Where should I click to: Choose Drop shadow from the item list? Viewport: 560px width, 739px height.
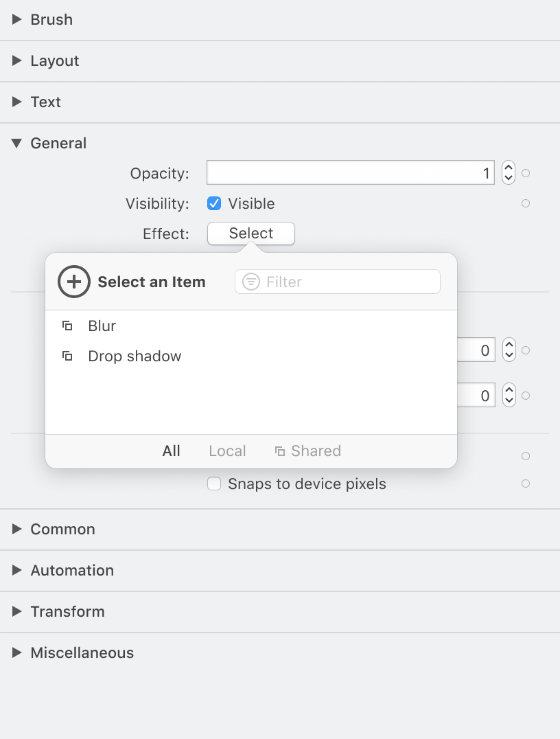point(134,356)
